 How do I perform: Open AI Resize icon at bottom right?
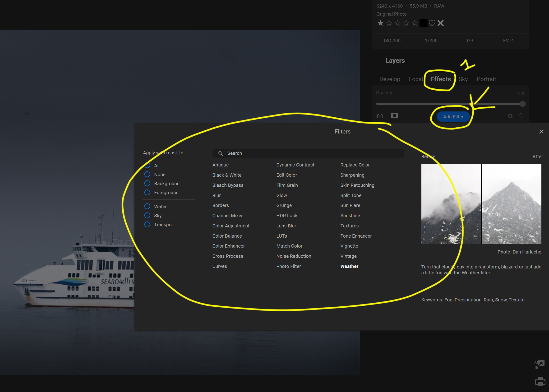539,364
